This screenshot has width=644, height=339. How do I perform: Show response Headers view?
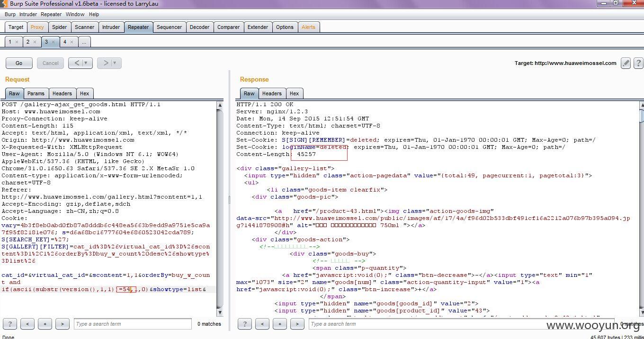click(272, 93)
